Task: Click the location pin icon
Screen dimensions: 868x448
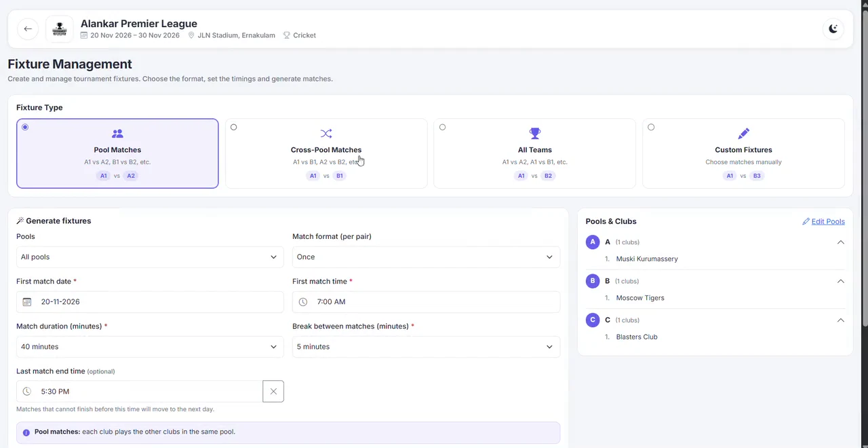Action: 191,35
